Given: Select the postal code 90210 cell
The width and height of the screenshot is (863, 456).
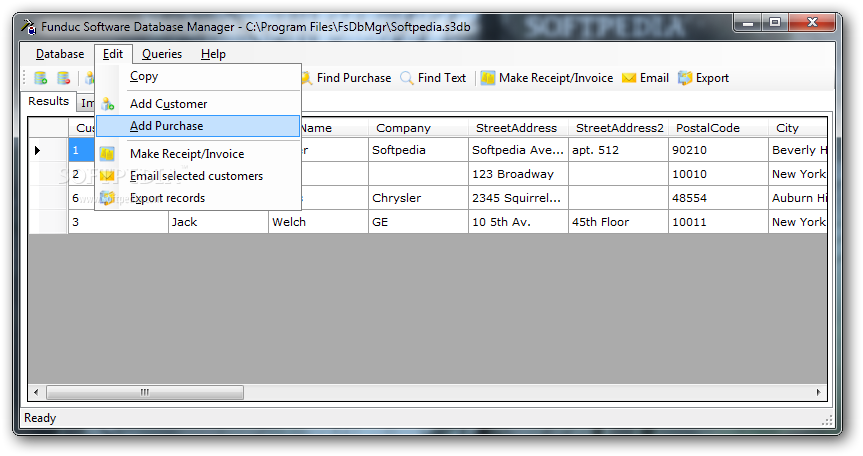Looking at the screenshot, I should [718, 150].
